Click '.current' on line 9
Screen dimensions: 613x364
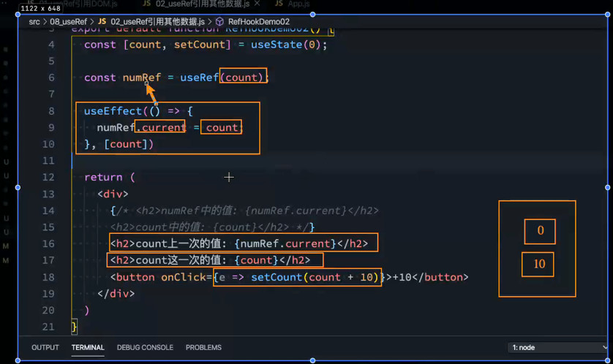[x=160, y=127]
